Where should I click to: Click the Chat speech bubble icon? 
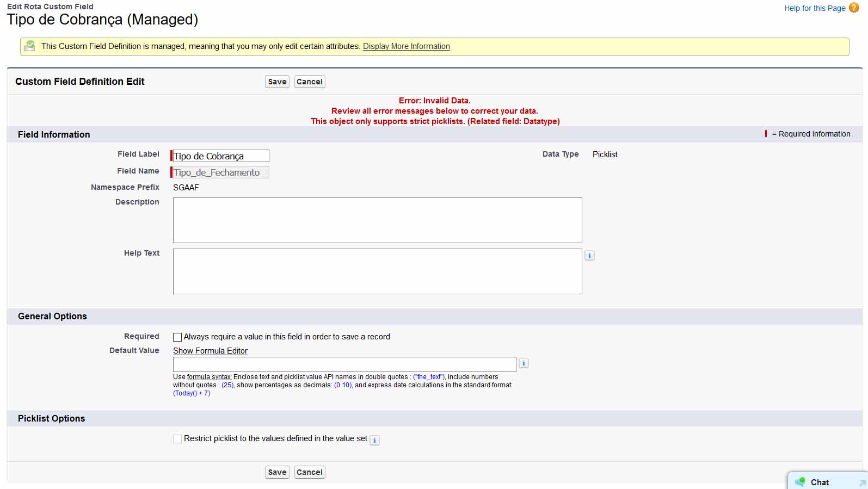(x=800, y=482)
